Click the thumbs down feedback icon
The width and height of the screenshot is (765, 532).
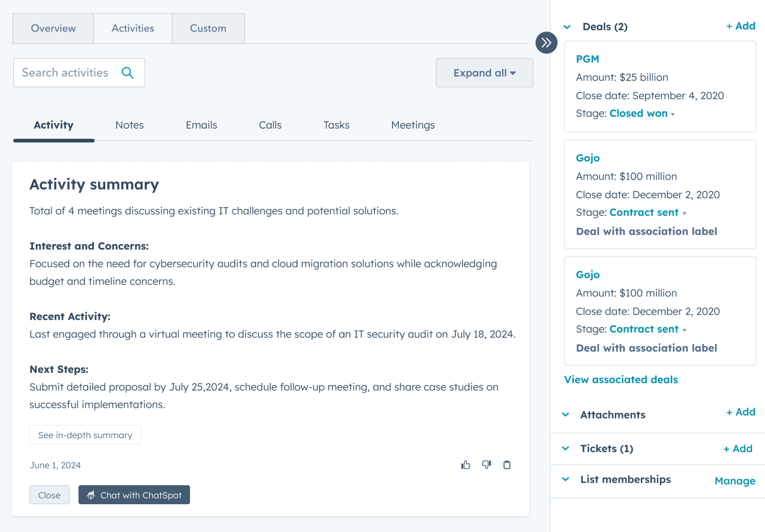[486, 465]
